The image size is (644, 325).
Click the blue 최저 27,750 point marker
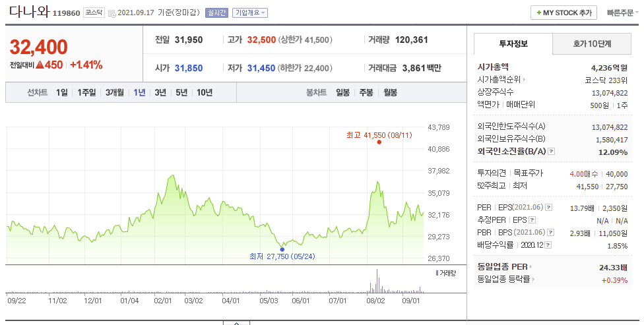click(282, 249)
